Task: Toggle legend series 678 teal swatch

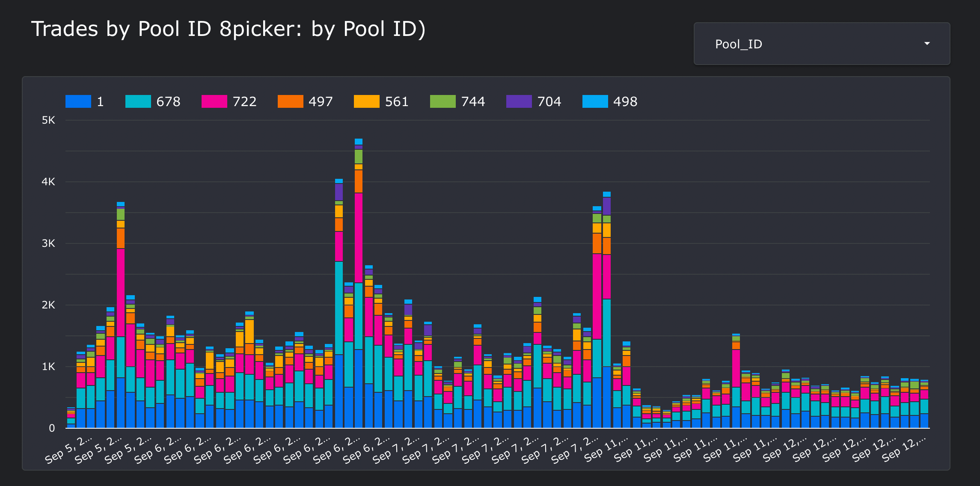Action: (138, 101)
